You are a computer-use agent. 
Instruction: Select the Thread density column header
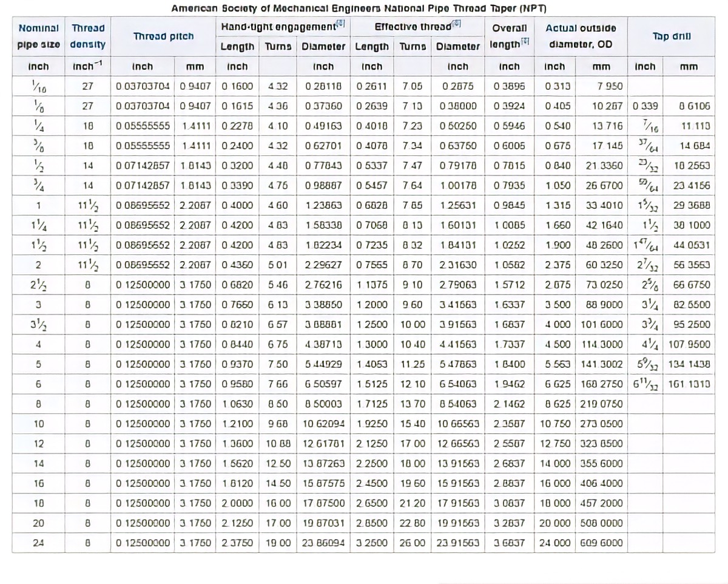(x=88, y=36)
